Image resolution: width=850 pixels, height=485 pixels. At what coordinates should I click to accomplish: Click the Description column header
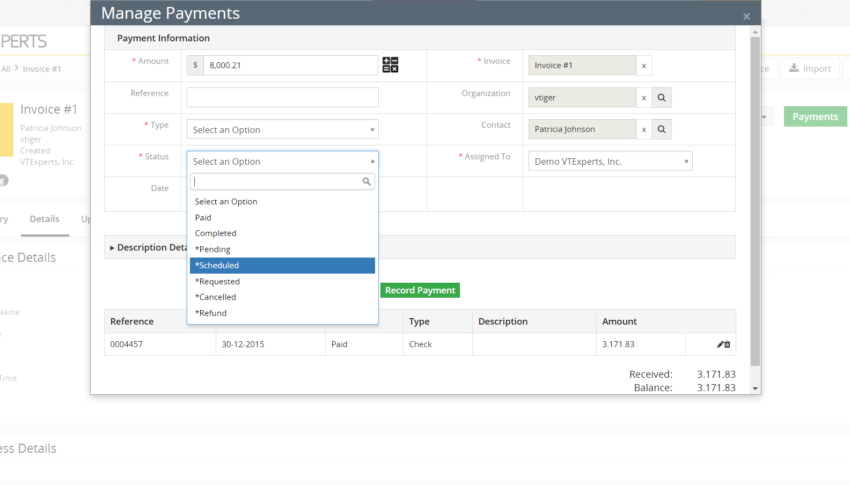point(503,321)
